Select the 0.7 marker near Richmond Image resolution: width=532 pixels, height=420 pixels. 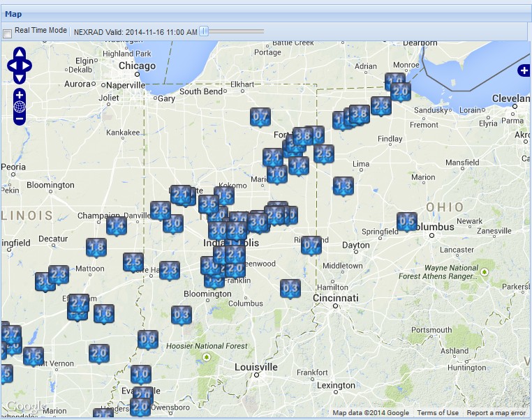click(311, 246)
